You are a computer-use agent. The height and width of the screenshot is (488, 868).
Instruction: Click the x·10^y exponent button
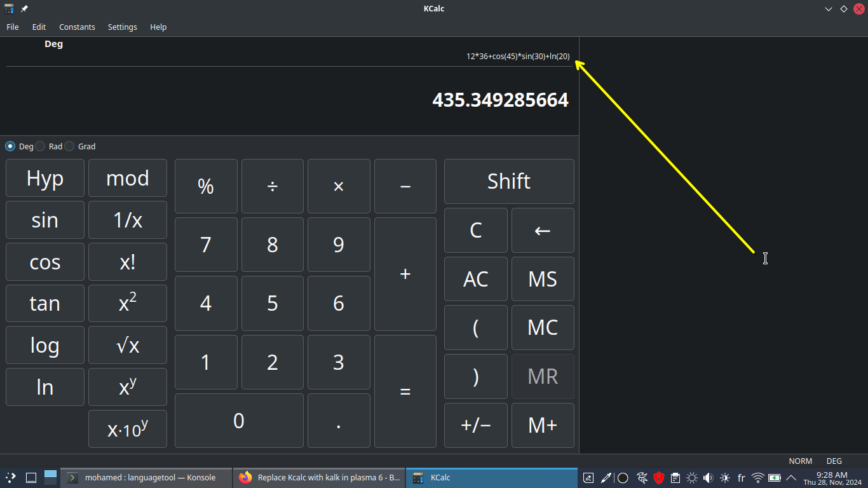pos(128,429)
